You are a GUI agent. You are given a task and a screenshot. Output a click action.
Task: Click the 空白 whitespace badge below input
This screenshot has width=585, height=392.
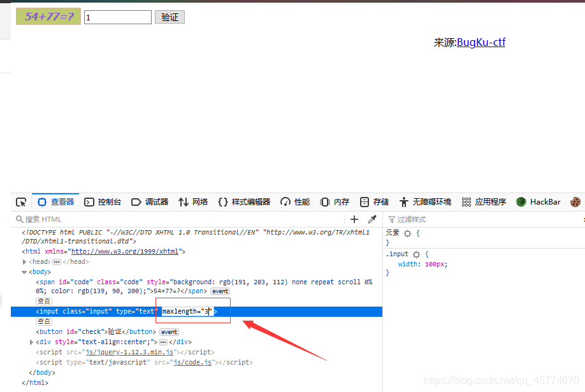[44, 321]
